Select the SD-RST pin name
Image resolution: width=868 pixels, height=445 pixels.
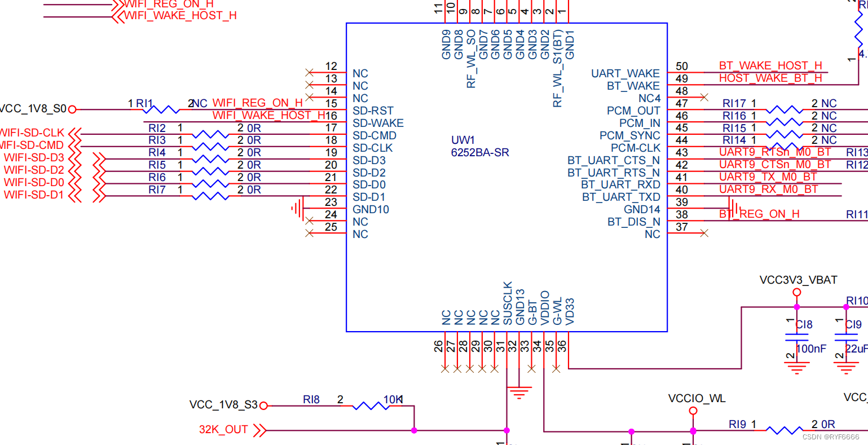coord(373,111)
